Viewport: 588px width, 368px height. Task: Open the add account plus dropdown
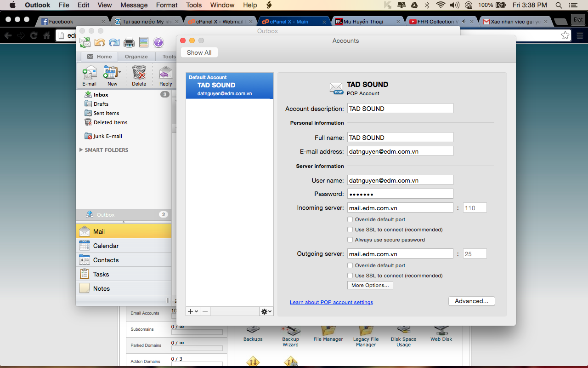193,311
